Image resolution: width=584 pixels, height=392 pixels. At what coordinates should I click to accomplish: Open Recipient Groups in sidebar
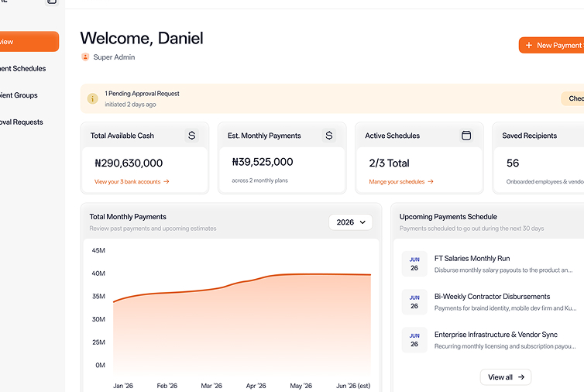19,95
